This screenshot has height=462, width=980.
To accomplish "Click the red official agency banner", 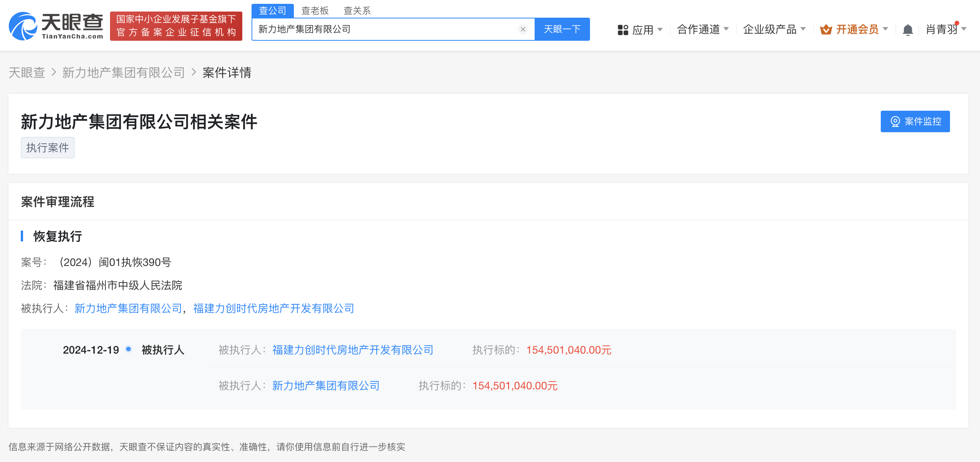I will click(x=176, y=26).
